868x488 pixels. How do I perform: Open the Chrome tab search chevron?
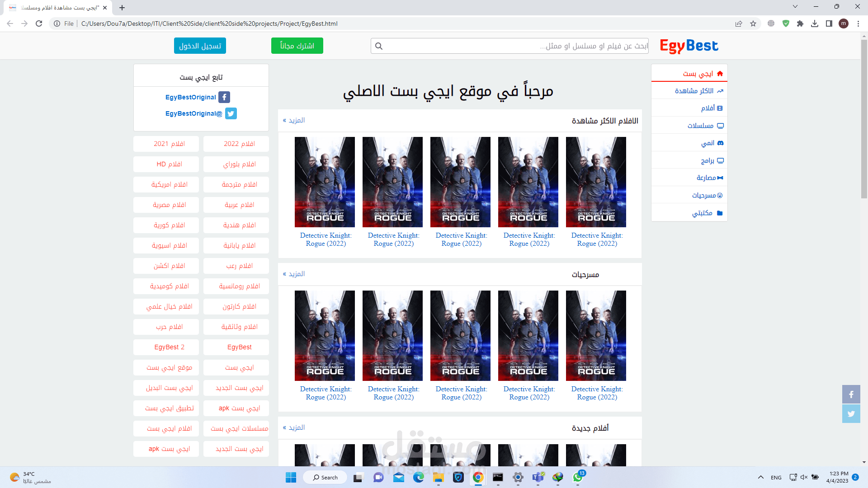(795, 7)
